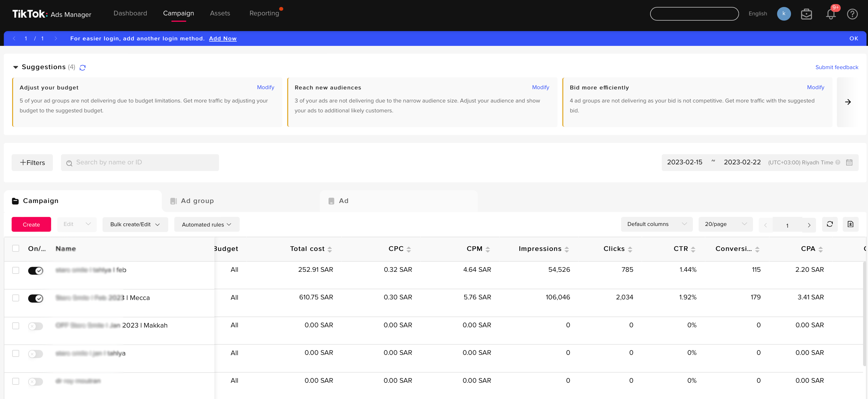
Task: Sort by CTR column
Action: pyautogui.click(x=693, y=249)
